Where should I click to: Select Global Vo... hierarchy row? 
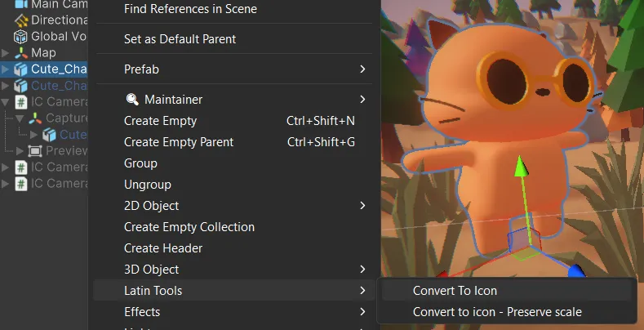[x=43, y=37]
